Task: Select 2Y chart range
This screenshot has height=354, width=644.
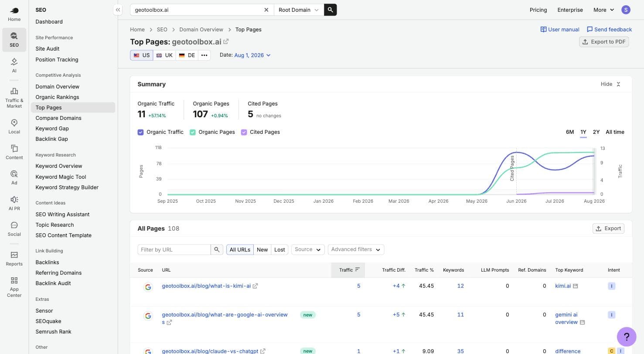Action: coord(596,132)
